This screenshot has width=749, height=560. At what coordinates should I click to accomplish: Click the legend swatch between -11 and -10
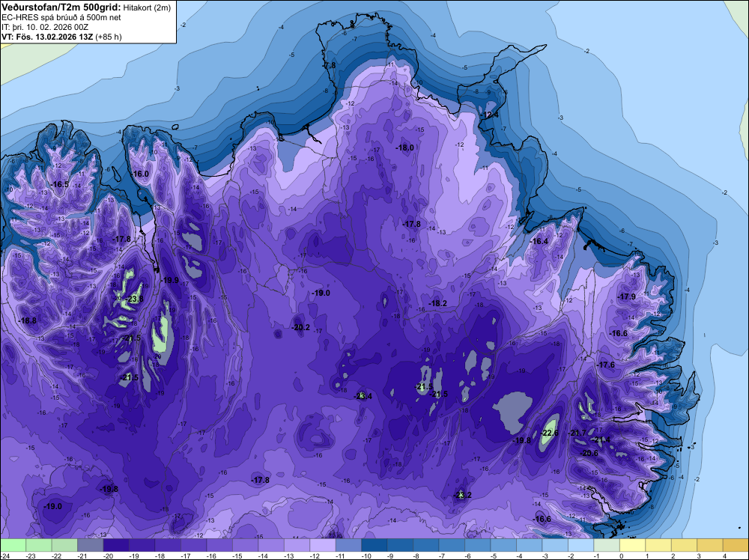[348, 545]
